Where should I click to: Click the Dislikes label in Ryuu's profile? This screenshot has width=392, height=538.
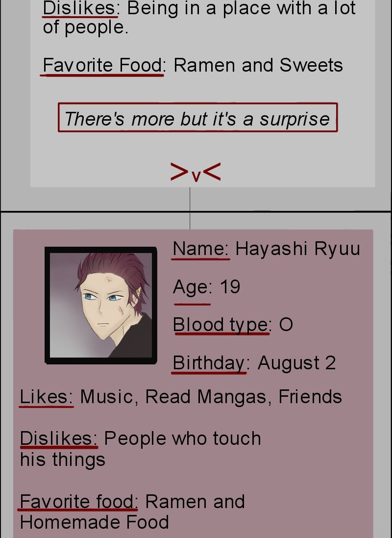(x=59, y=438)
